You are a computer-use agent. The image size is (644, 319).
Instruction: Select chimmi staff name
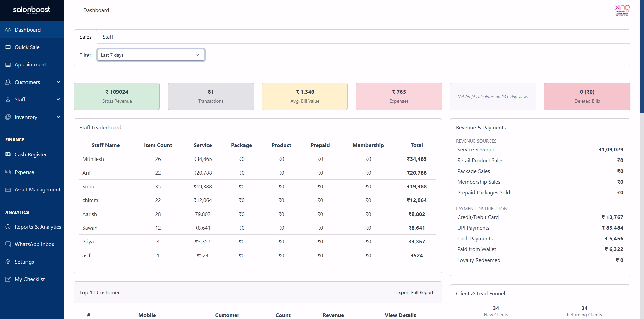91,200
